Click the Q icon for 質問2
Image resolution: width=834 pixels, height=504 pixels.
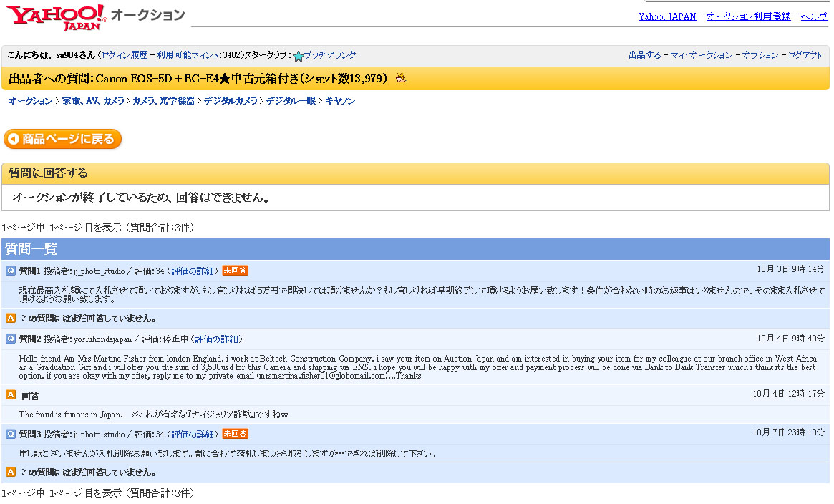[x=11, y=339]
